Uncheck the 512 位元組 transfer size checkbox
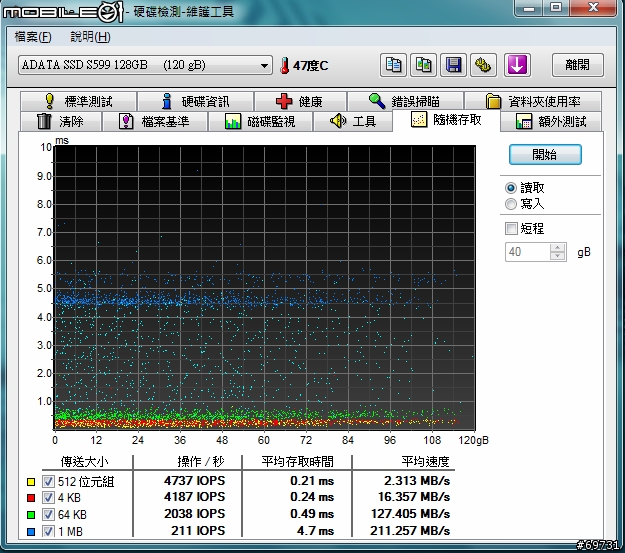 pos(48,481)
